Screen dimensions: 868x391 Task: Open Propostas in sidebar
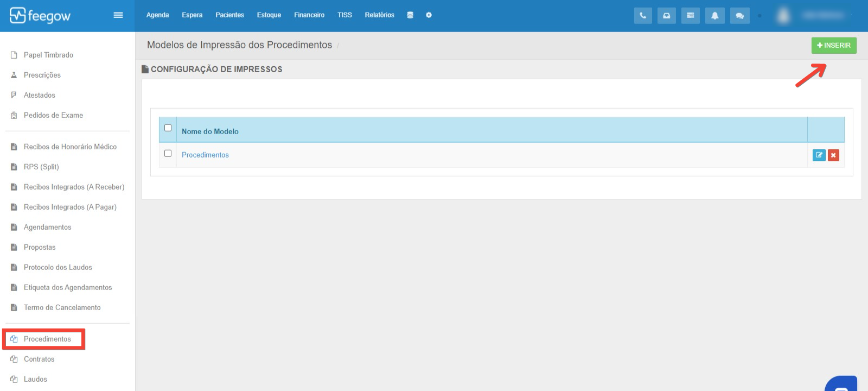[40, 247]
